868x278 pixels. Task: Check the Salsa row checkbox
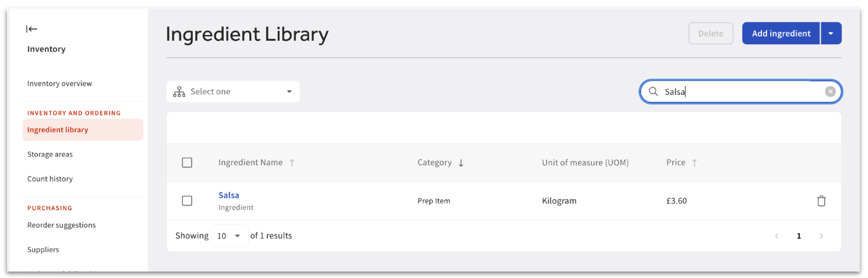coord(187,201)
